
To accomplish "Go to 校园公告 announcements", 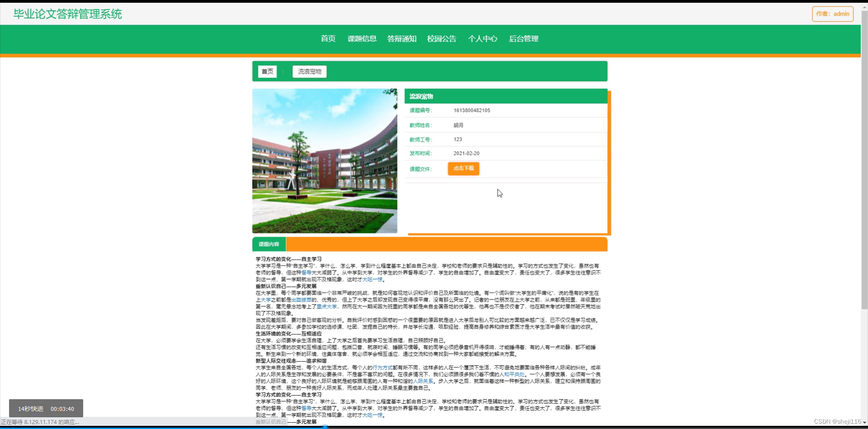I will coord(441,39).
